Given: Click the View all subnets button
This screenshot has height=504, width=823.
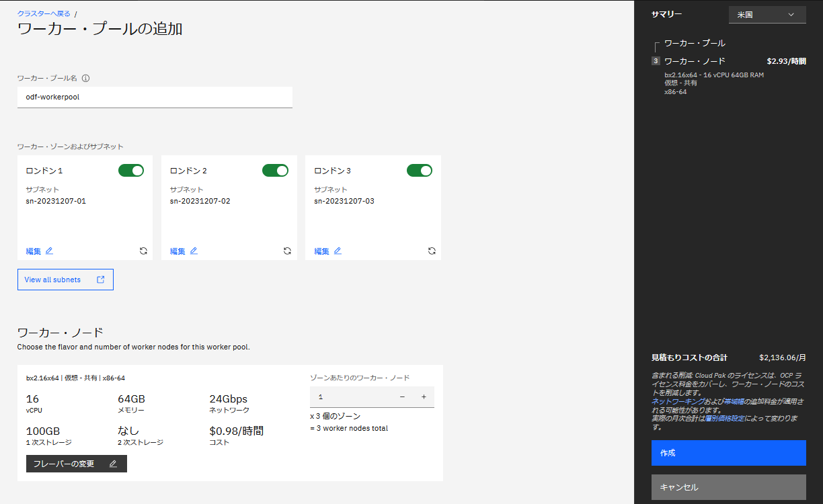Looking at the screenshot, I should click(65, 280).
